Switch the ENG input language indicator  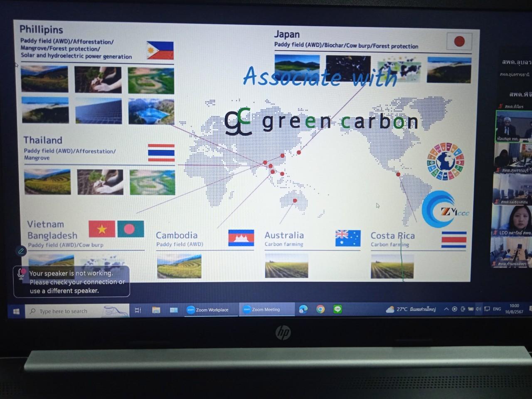497,309
